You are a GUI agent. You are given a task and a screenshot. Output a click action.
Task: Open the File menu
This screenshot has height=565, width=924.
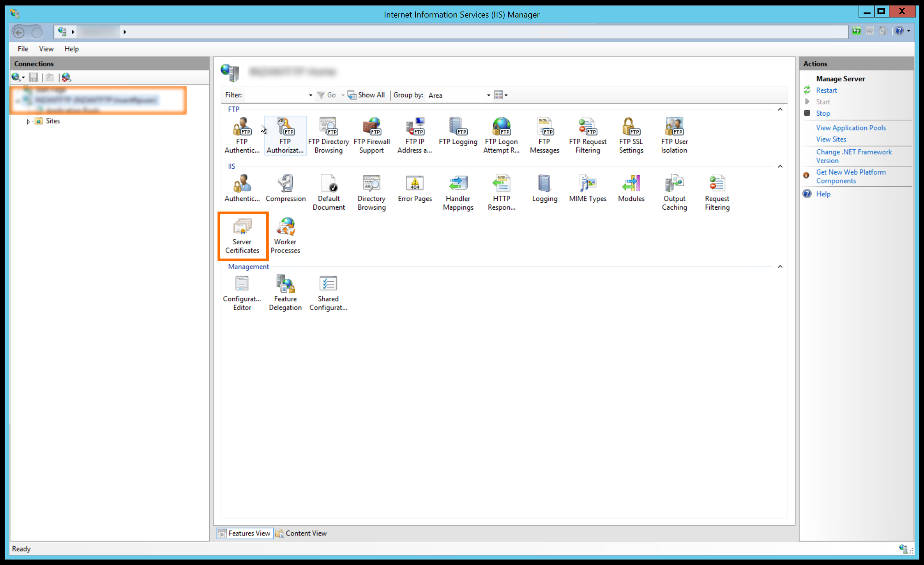pyautogui.click(x=23, y=49)
